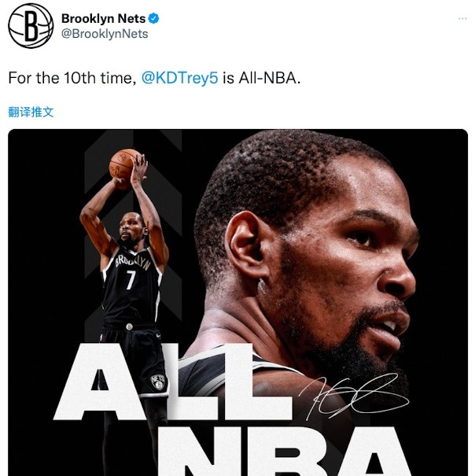Screen dimensions: 475x476
Task: Click the 翻译推文 translate tweet link
Action: pyautogui.click(x=31, y=112)
